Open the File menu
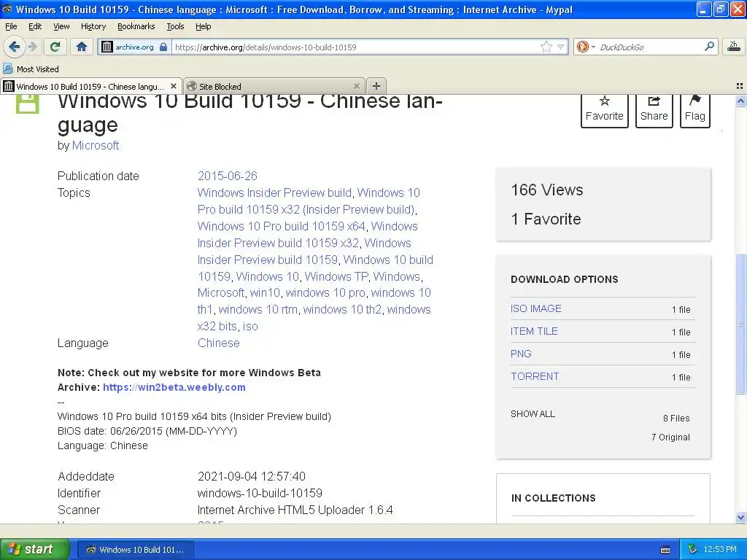 [x=11, y=26]
